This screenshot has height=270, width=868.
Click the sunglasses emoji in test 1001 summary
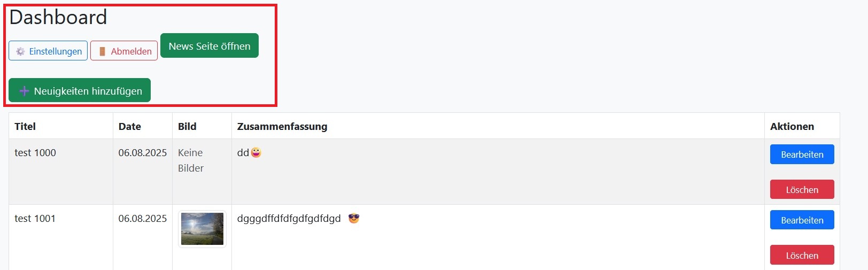354,218
